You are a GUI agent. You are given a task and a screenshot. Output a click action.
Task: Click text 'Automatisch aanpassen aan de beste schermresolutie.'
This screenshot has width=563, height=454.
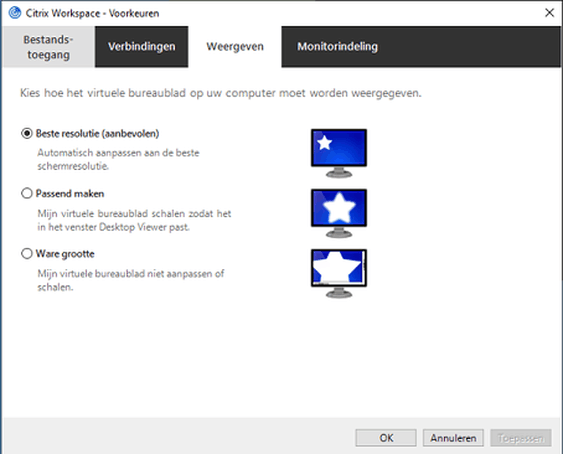pyautogui.click(x=118, y=159)
